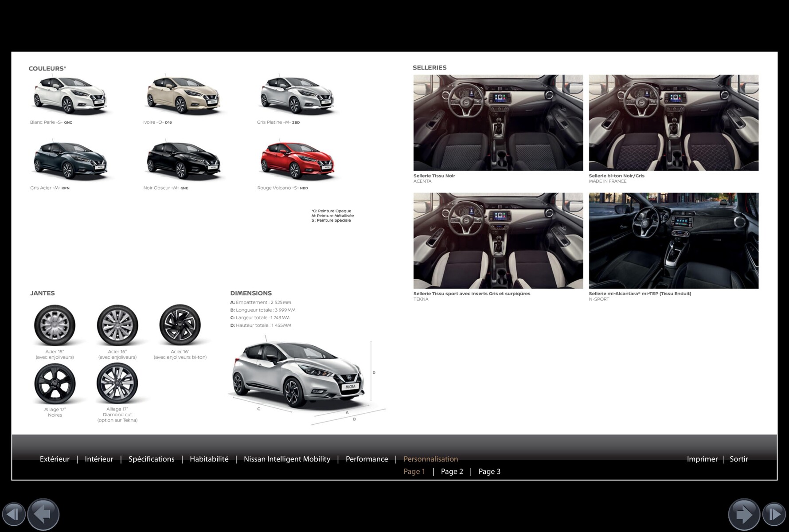Click the Acier 16" bi-ton wheel
789x532 pixels.
tap(180, 325)
